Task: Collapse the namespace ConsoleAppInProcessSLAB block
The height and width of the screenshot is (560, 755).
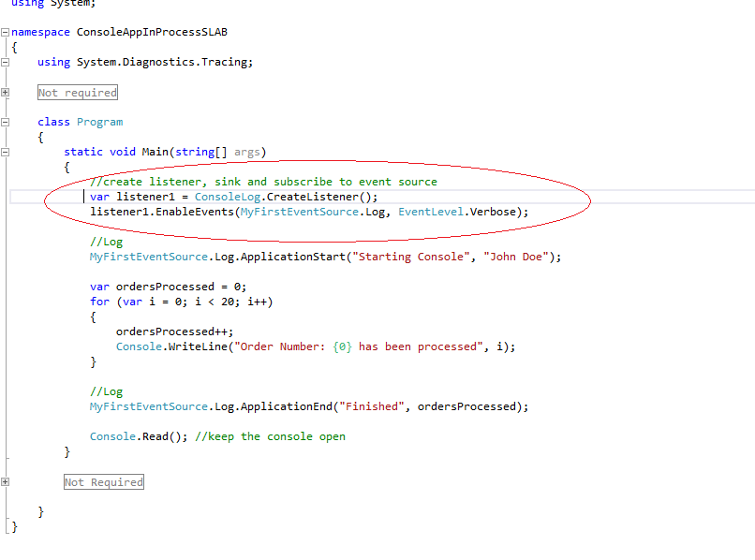Action: click(x=5, y=32)
